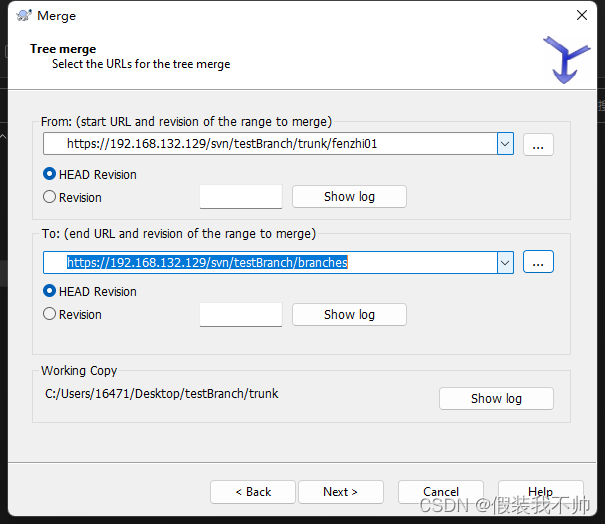Click the From revision number box
The image size is (605, 524).
[241, 197]
